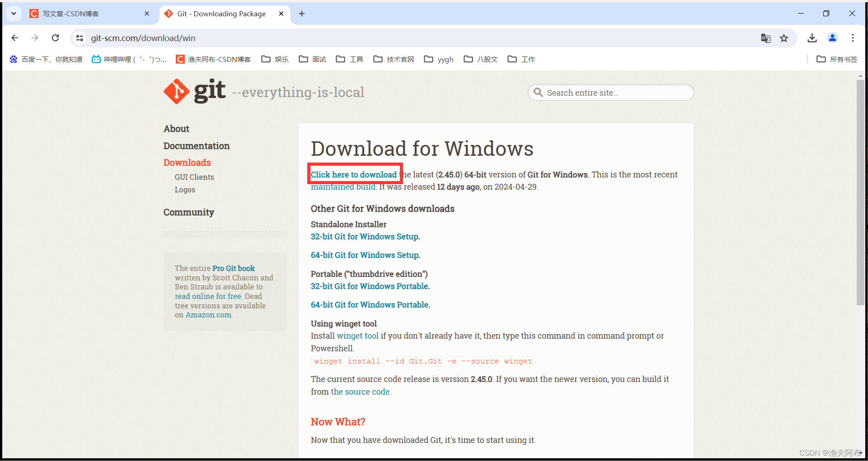Open site information icon in address bar
This screenshot has width=868, height=461.
click(x=80, y=38)
